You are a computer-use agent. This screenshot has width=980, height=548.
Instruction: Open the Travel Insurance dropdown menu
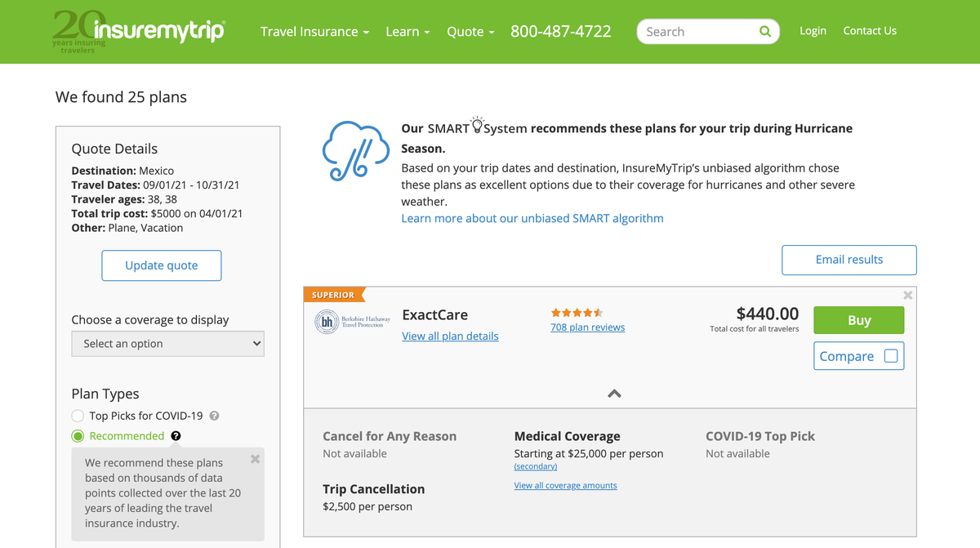coord(314,31)
